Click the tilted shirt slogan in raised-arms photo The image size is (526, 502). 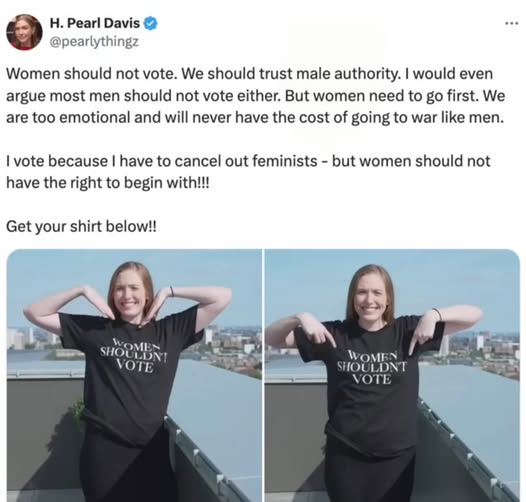tap(134, 355)
